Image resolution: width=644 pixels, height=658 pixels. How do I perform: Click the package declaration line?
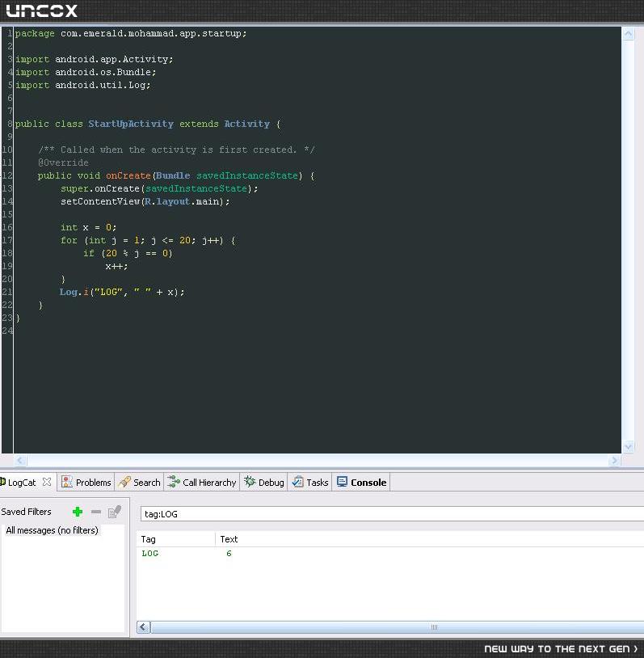click(131, 33)
